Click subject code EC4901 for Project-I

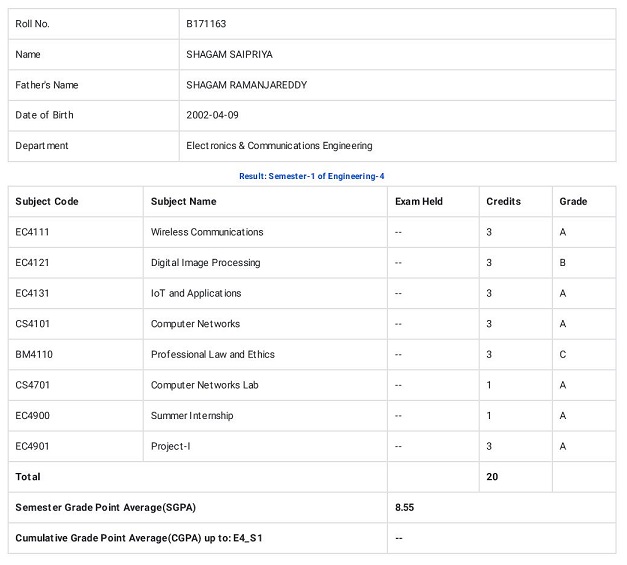pos(33,447)
